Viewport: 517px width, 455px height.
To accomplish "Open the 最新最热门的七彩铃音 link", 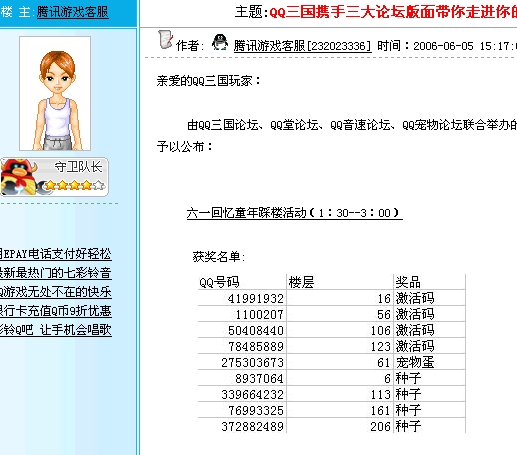I will [x=56, y=273].
